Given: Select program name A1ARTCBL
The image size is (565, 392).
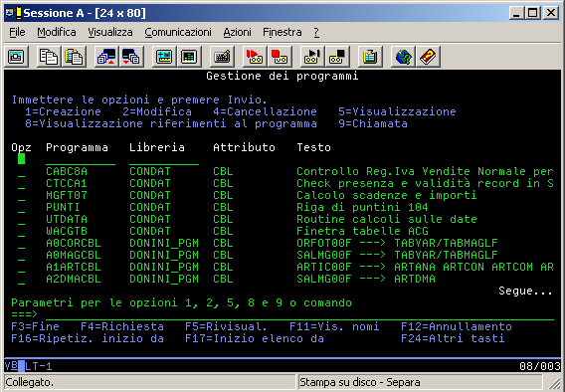Looking at the screenshot, I should (x=74, y=267).
